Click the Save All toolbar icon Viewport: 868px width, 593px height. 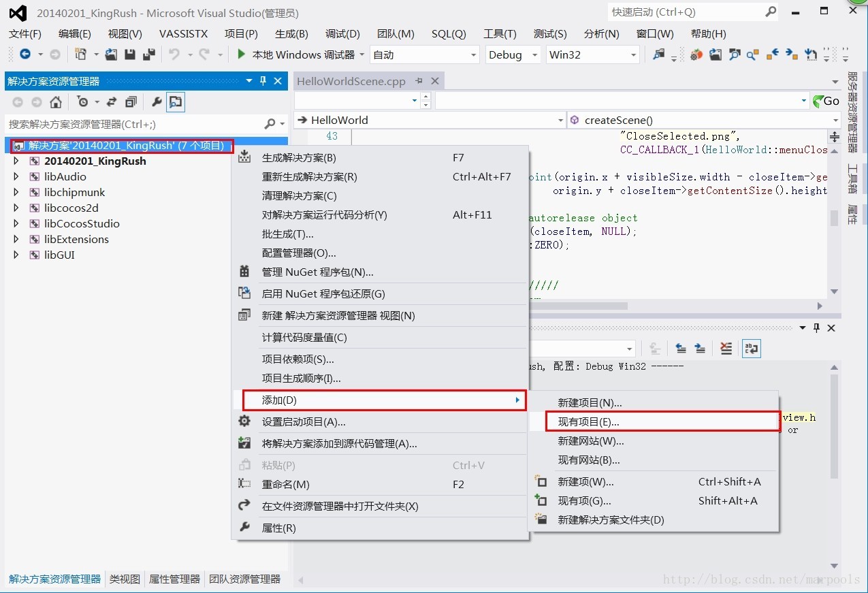click(148, 54)
